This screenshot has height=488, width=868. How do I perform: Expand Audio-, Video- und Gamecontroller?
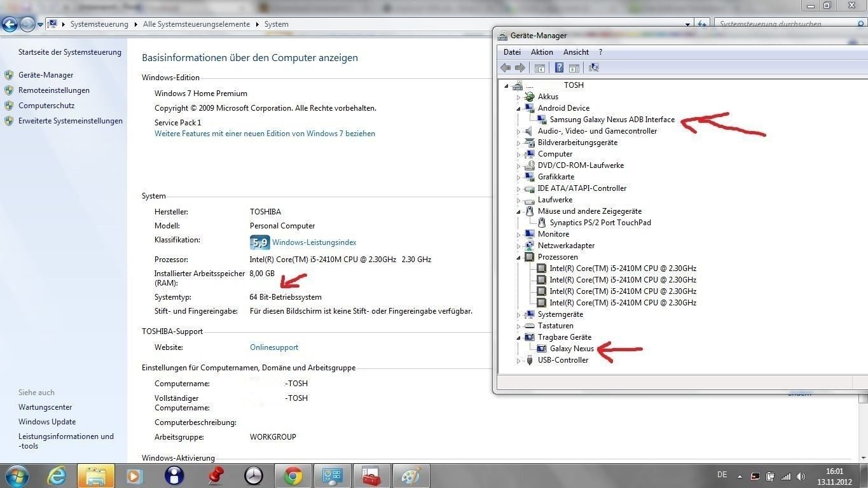(519, 132)
